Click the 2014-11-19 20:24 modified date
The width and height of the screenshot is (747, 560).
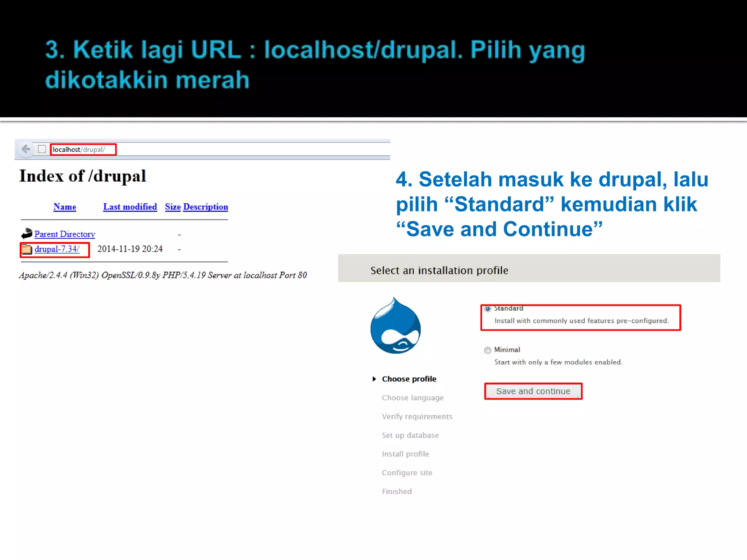point(130,249)
